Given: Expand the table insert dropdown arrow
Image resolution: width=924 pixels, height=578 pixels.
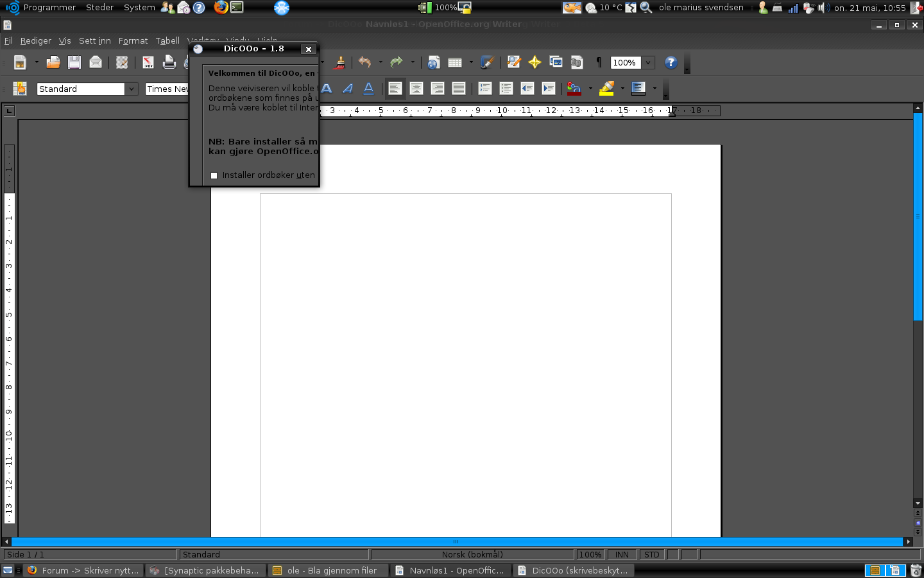Looking at the screenshot, I should click(x=471, y=62).
